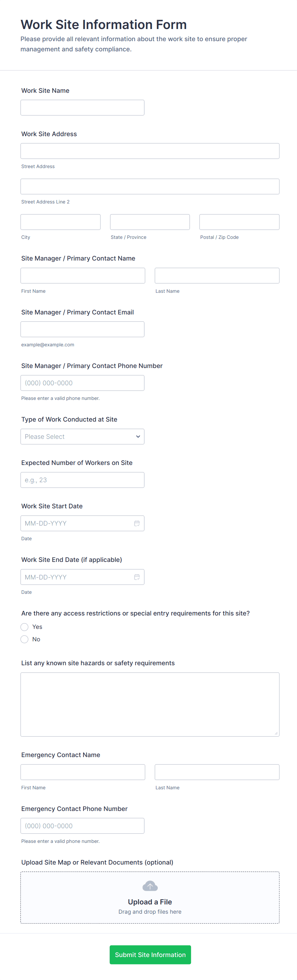Click the Emergency Contact Last Name field
The image size is (297, 980).
[x=217, y=772]
